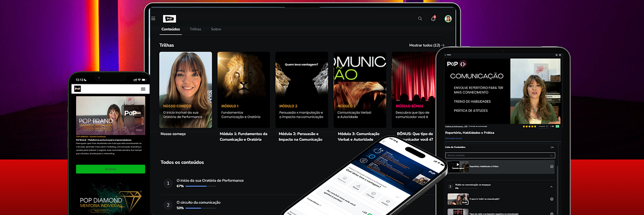Click the 'Nosso começo' title text
Image resolution: width=644 pixels, height=215 pixels.
[173, 134]
